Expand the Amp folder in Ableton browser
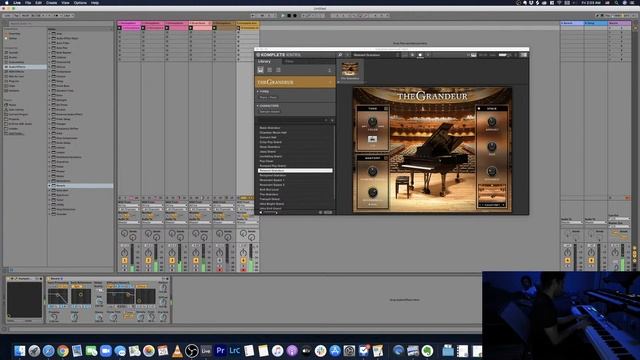This screenshot has height=360, width=640. tap(49, 33)
